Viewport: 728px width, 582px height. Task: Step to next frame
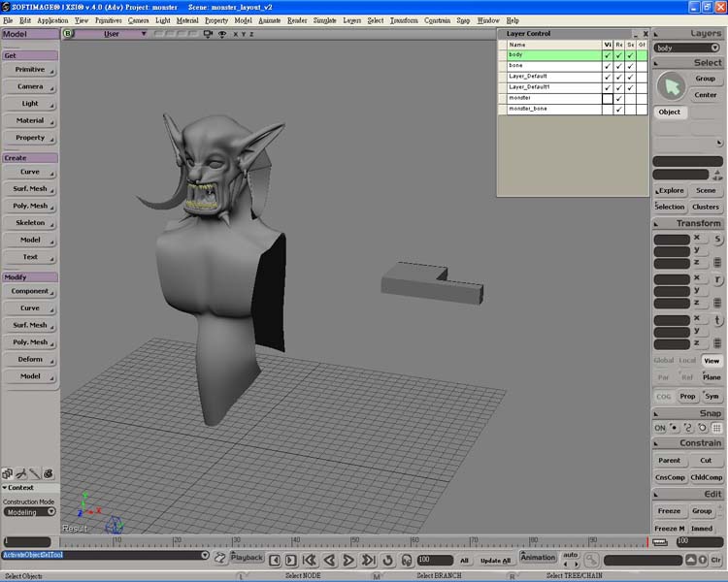coord(290,561)
